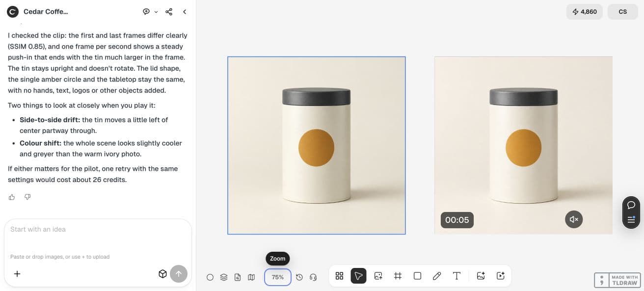Image resolution: width=644 pixels, height=291 pixels.
Task: Click the document search icon
Action: point(238,277)
